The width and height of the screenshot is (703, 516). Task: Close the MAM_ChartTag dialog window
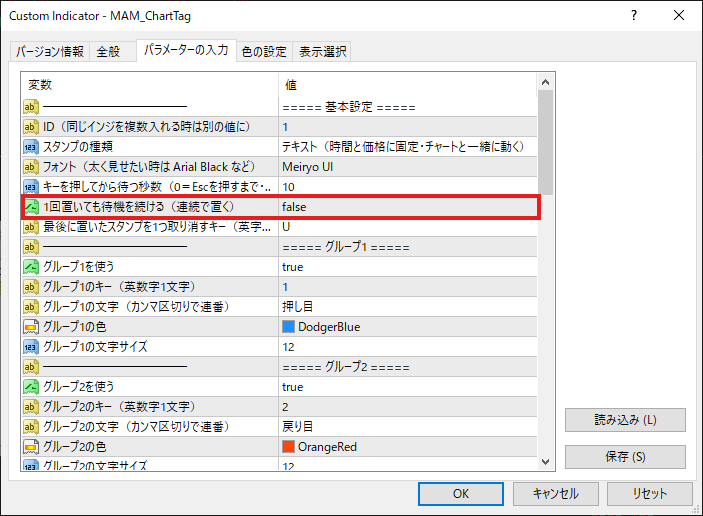(679, 16)
